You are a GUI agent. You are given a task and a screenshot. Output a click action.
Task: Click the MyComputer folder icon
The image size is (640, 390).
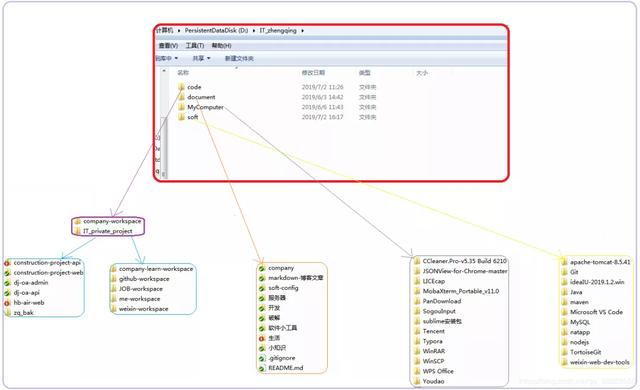(182, 107)
